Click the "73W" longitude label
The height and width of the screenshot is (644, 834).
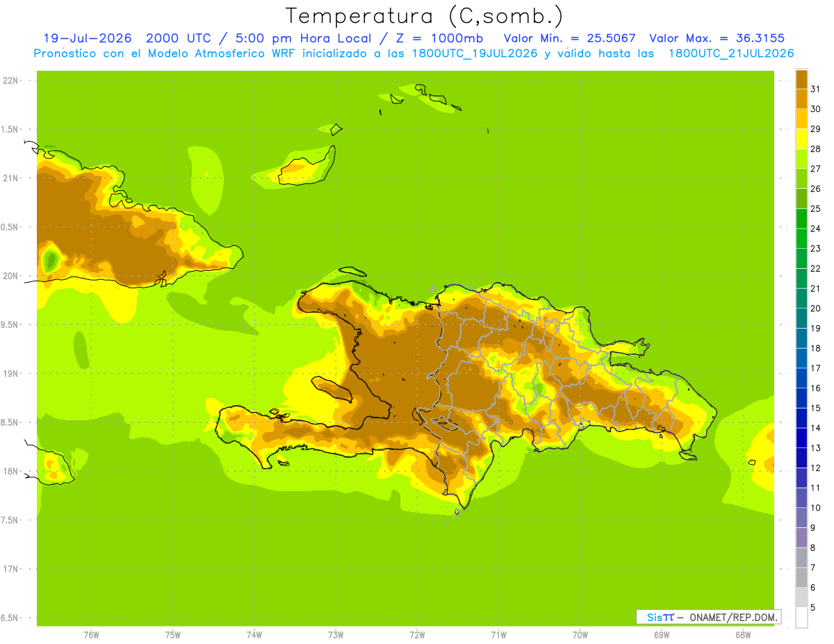tap(336, 635)
